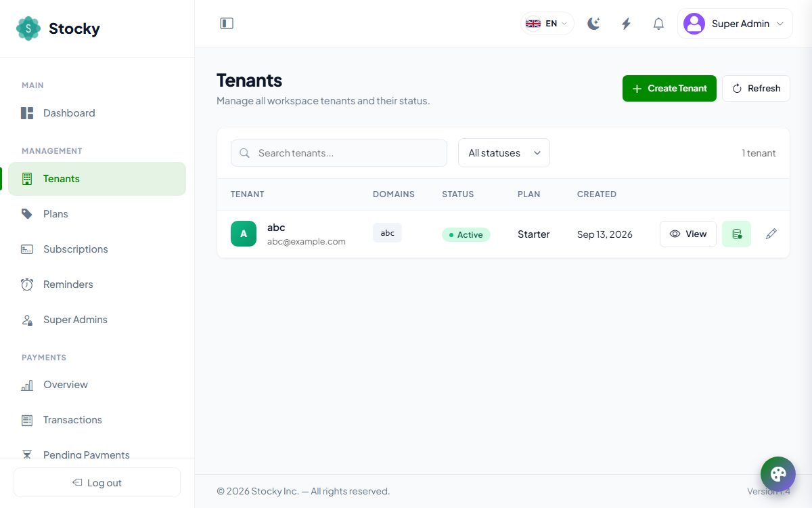Click the Starter plan cell
The image size is (812, 508).
coord(534,234)
